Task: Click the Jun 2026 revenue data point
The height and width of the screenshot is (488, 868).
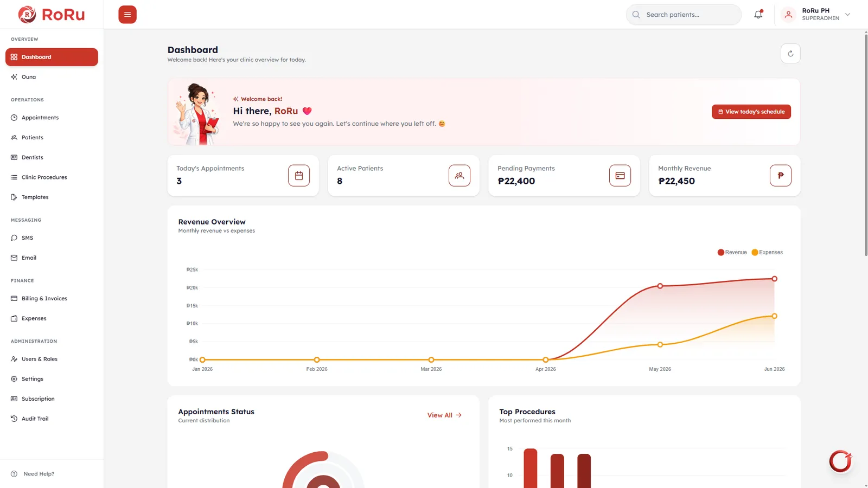Action: tap(775, 279)
